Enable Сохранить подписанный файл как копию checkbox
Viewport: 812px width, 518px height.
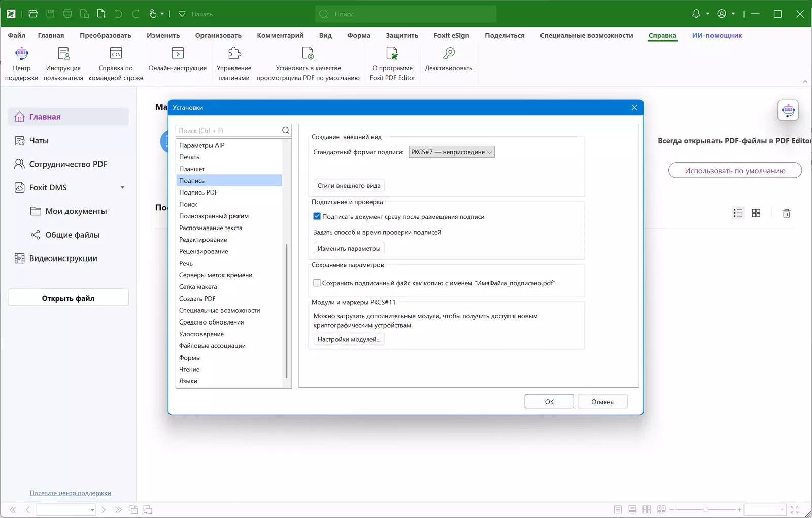tap(317, 283)
